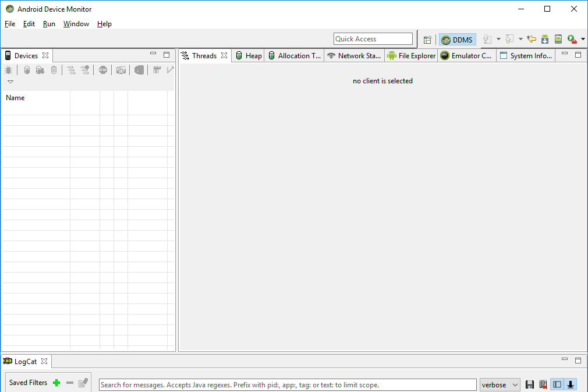Image resolution: width=588 pixels, height=392 pixels.
Task: Maximize the LogCat panel
Action: (x=578, y=361)
